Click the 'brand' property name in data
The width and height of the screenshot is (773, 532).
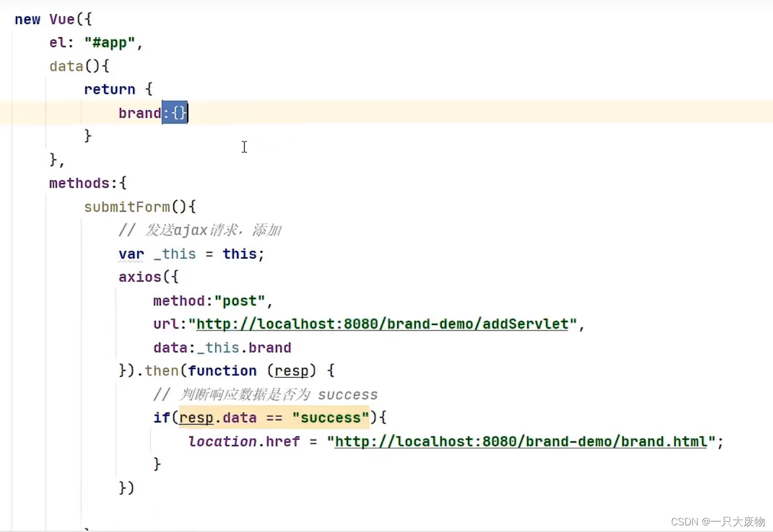(x=140, y=113)
